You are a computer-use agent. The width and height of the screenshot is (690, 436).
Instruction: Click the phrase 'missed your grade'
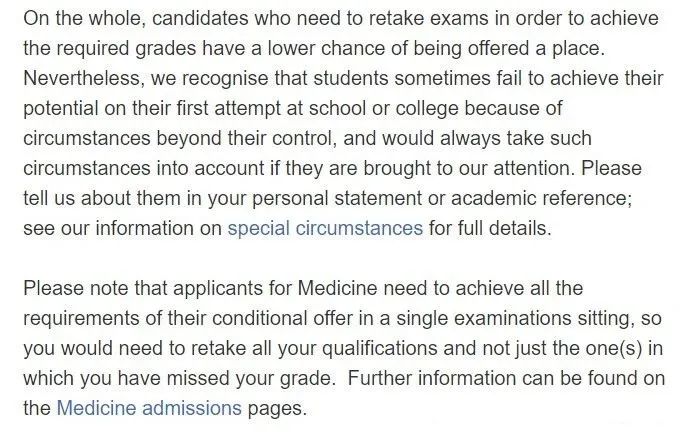pyautogui.click(x=251, y=378)
